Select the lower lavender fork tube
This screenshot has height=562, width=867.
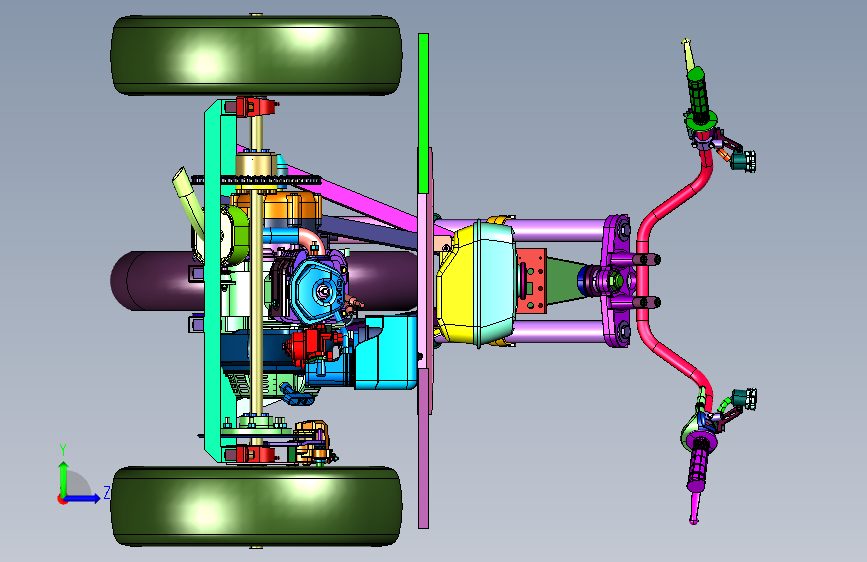(x=558, y=331)
